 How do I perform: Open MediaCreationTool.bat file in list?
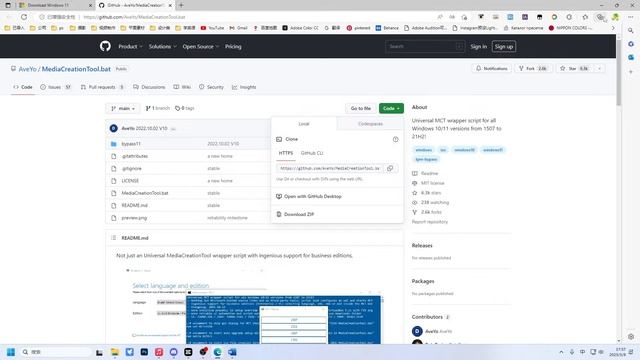coord(145,193)
